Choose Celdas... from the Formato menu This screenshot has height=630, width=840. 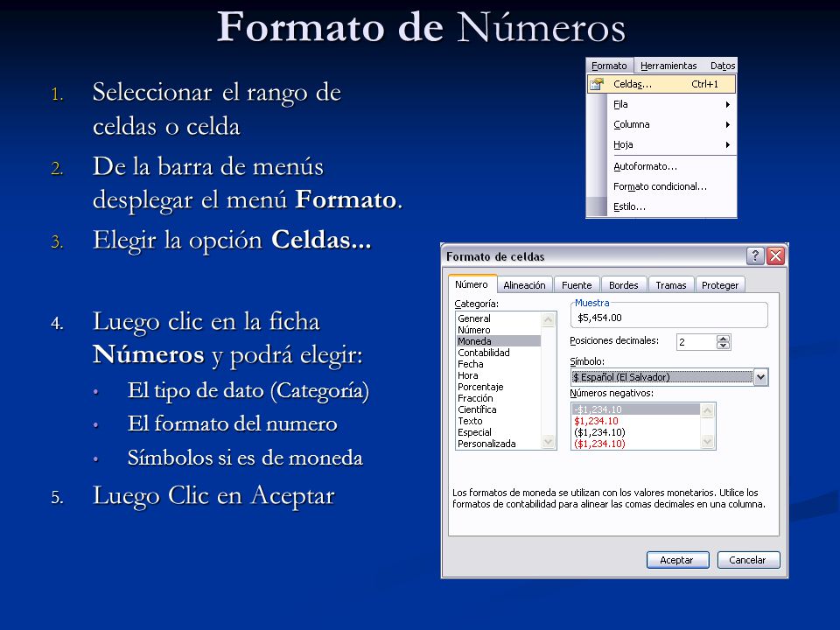click(661, 84)
